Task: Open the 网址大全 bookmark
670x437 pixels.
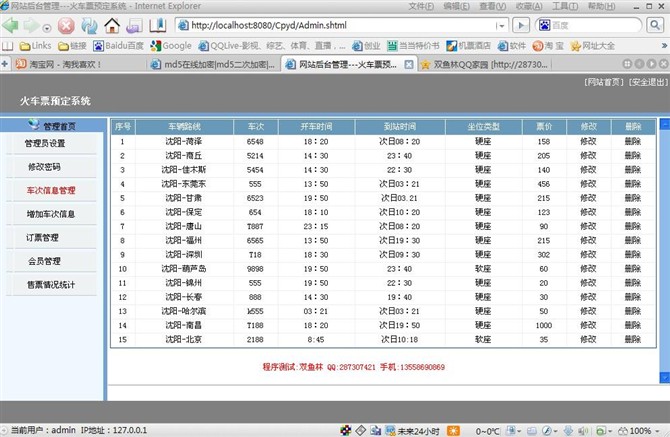Action: 593,46
